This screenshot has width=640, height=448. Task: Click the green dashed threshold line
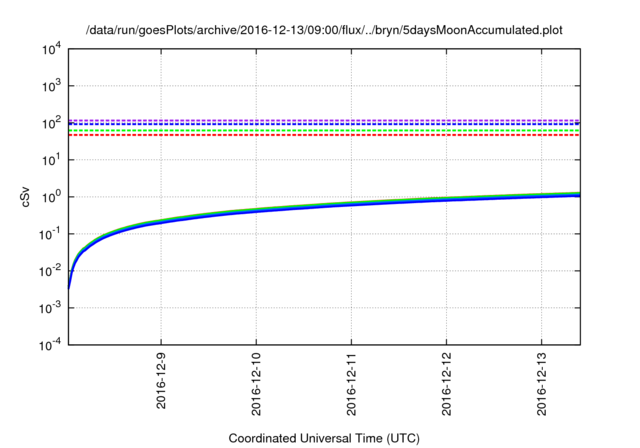(324, 130)
